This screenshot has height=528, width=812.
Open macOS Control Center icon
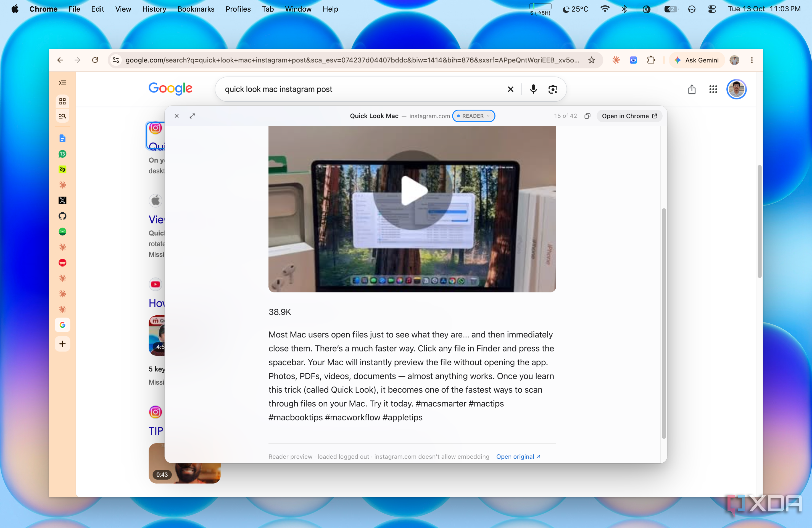tap(712, 9)
